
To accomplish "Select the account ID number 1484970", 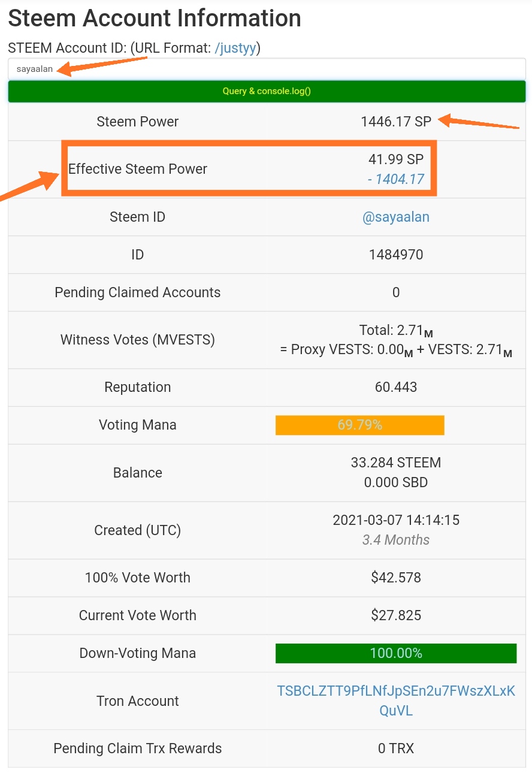I will point(395,255).
